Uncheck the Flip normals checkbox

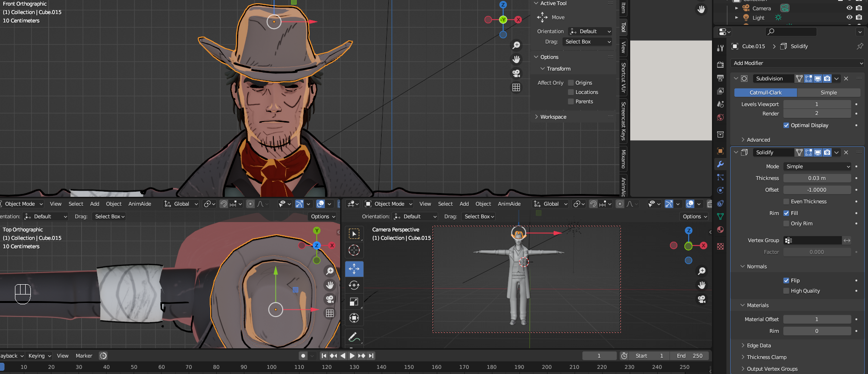[x=786, y=280]
